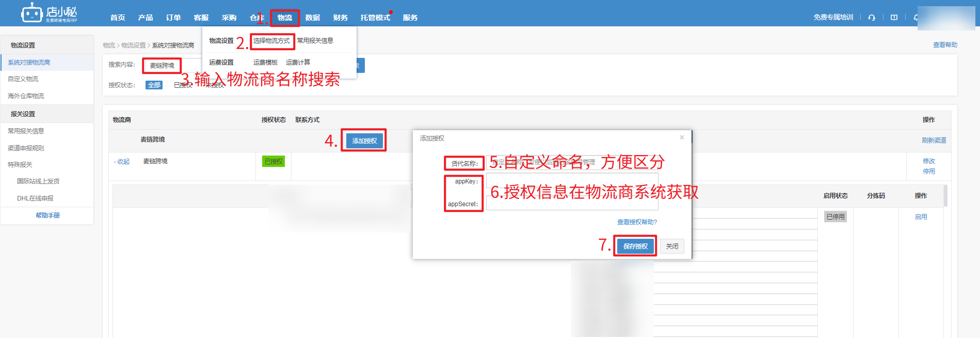Open the 查看帮助 link
The height and width of the screenshot is (338, 980).
point(945,45)
